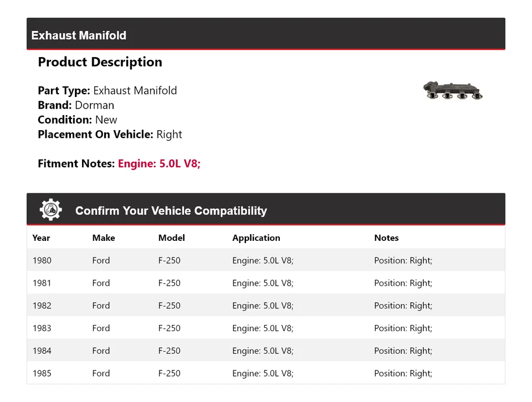
Task: Click the Placement On Vehicle: Right line
Action: [110, 135]
